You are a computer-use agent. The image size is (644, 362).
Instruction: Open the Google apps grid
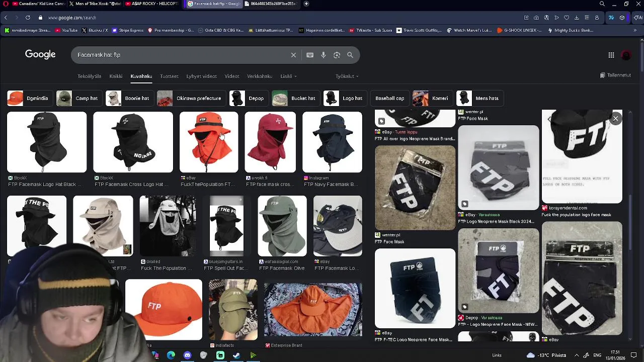tap(611, 55)
